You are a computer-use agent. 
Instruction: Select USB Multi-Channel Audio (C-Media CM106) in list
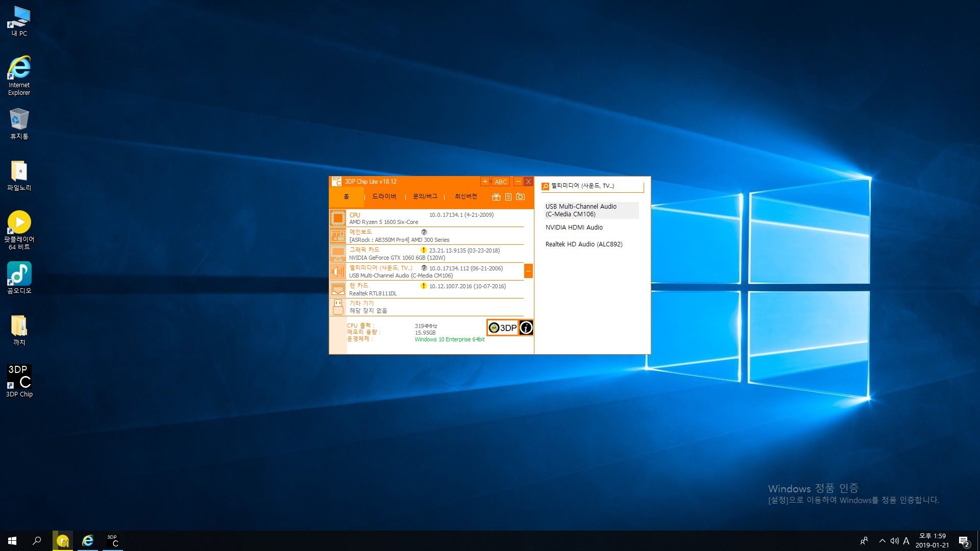[591, 210]
